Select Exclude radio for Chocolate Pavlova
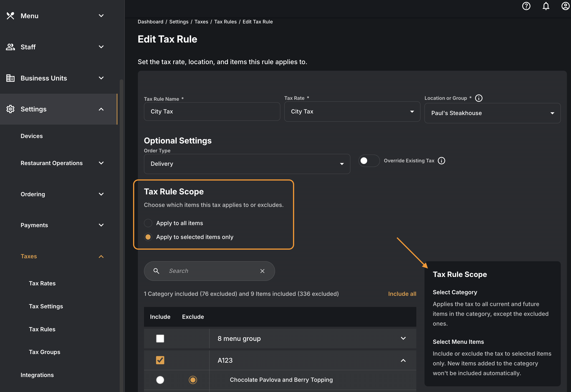 [193, 380]
